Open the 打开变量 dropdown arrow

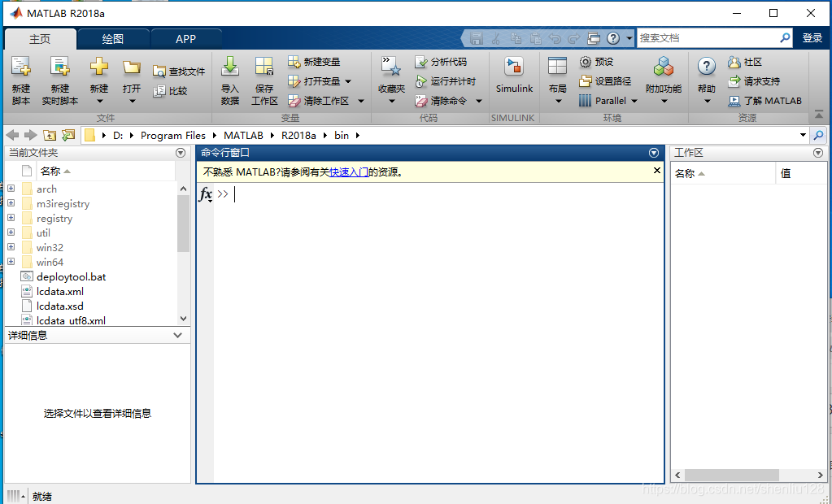pos(348,82)
